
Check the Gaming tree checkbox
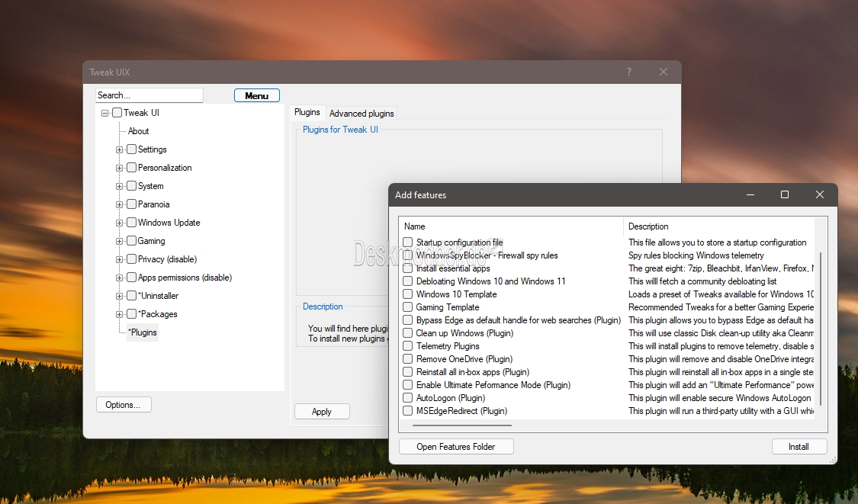coord(131,241)
